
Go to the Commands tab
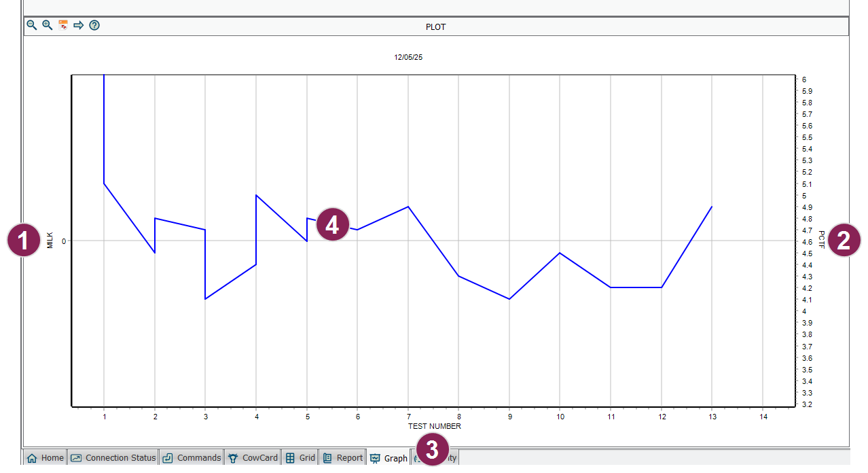(192, 458)
